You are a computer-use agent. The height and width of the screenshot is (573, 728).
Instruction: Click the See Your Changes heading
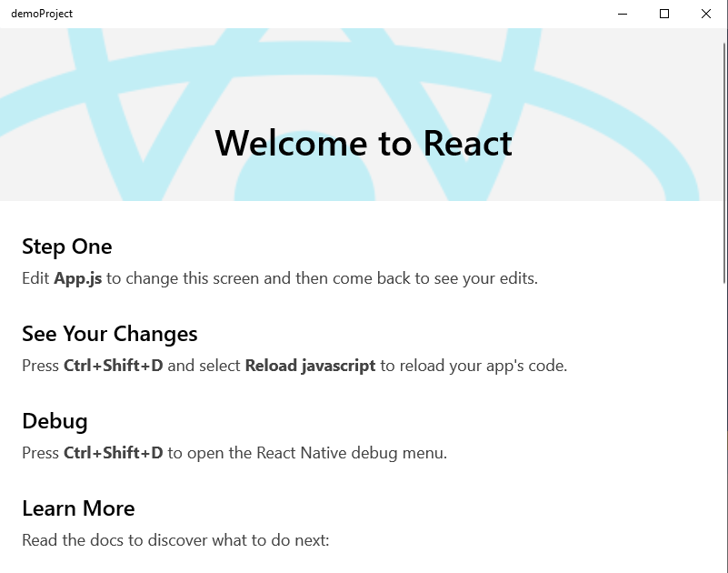click(109, 334)
